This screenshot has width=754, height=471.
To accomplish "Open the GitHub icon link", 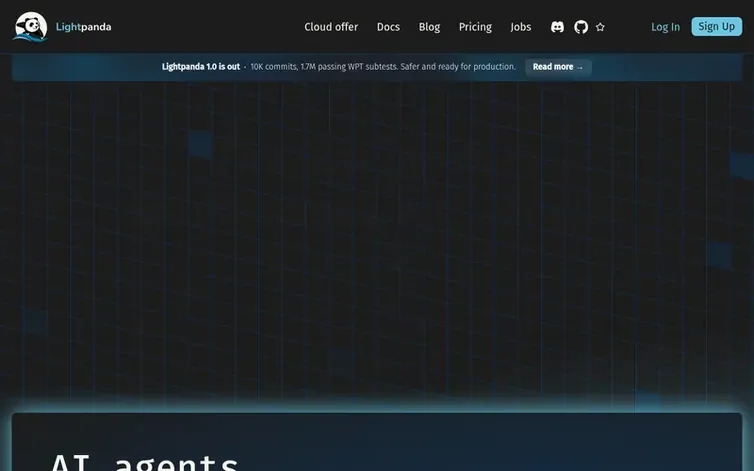I will coord(581,27).
